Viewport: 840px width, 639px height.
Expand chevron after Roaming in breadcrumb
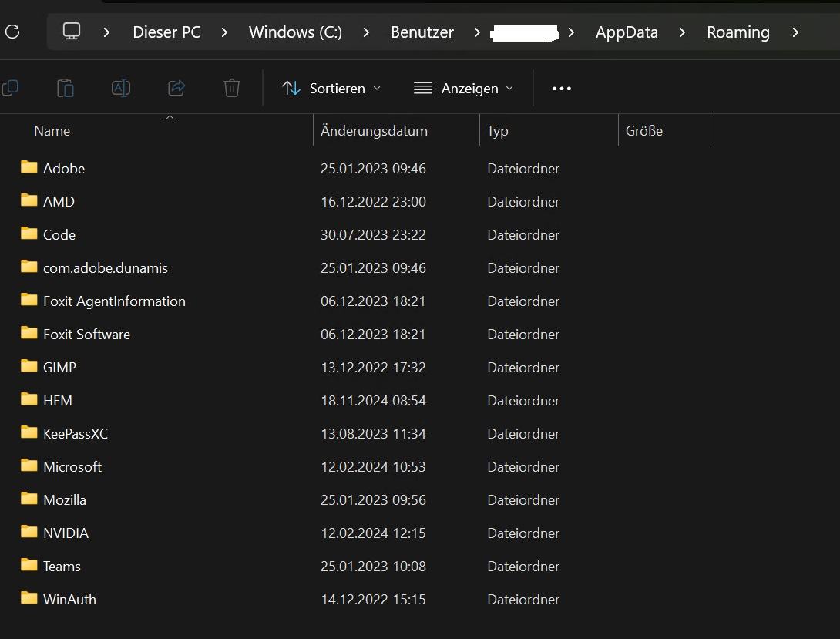click(795, 32)
